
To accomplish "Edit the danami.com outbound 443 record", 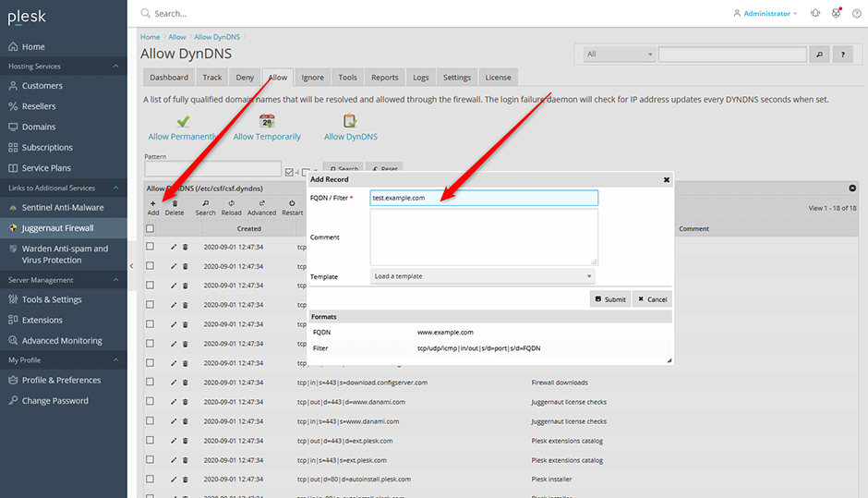I will (174, 402).
